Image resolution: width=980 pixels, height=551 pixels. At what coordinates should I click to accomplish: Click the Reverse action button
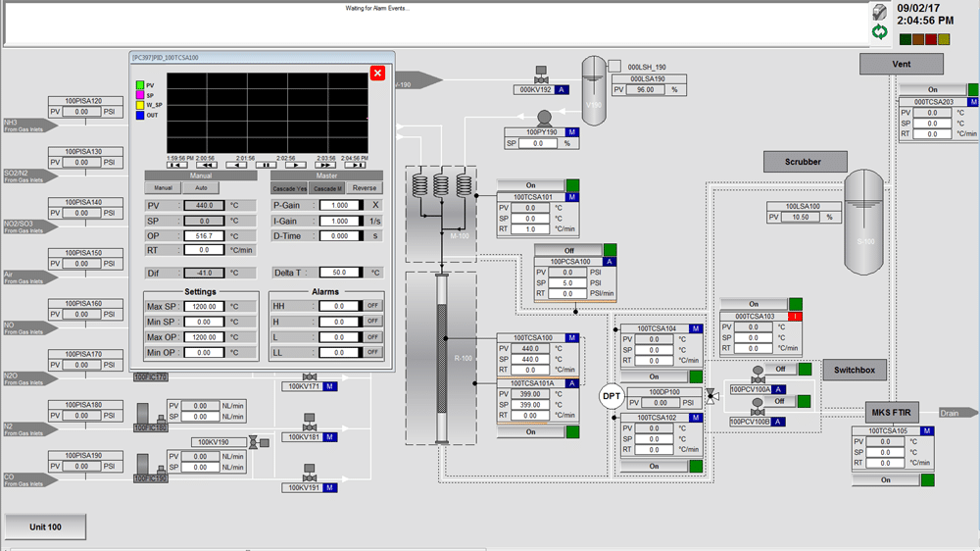click(x=365, y=188)
